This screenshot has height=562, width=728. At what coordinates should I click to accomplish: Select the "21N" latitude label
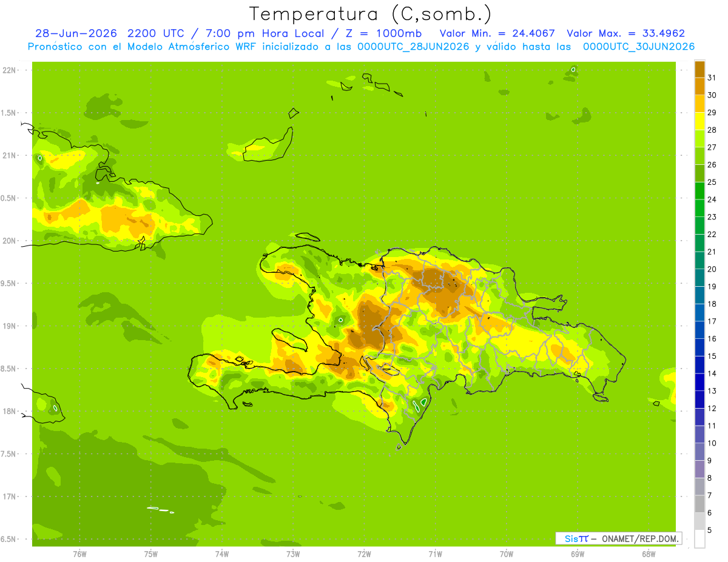pos(8,155)
